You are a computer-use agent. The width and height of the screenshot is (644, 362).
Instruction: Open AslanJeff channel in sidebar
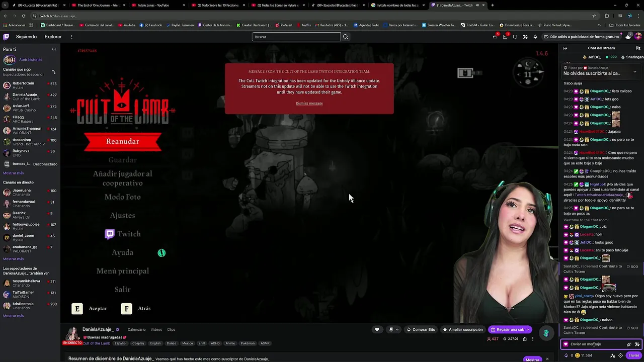[x=30, y=108]
